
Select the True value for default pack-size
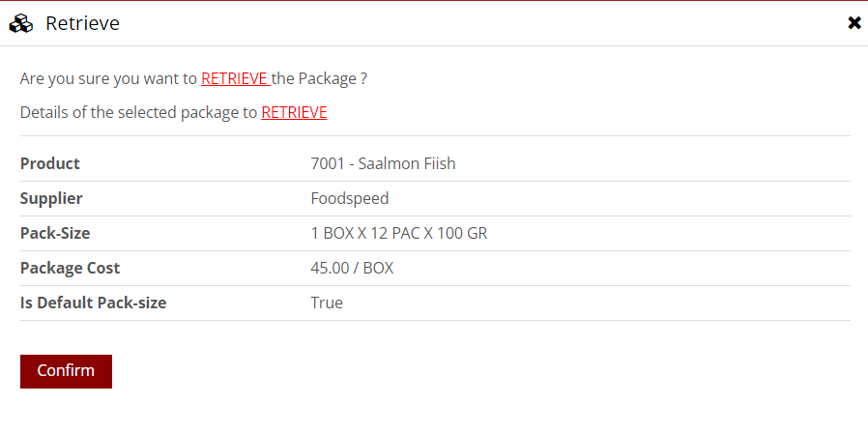pos(327,303)
